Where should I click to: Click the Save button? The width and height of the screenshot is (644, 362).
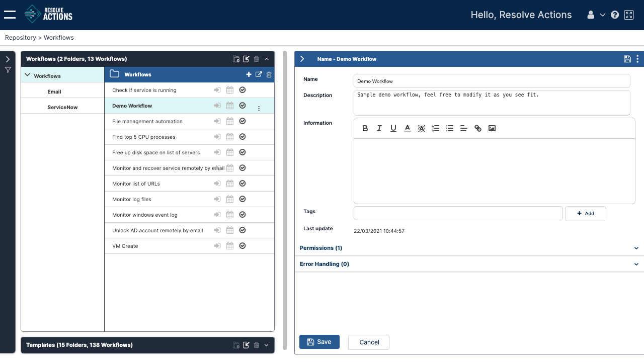[319, 342]
